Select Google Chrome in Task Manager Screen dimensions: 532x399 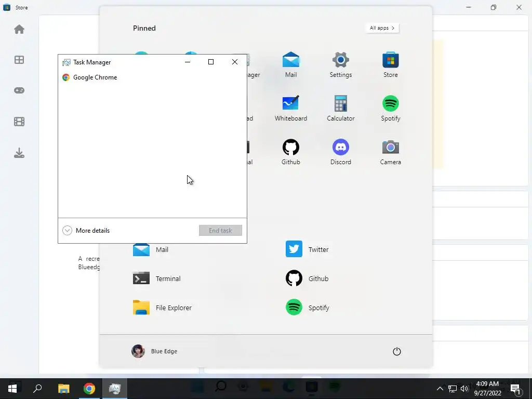click(x=152, y=77)
